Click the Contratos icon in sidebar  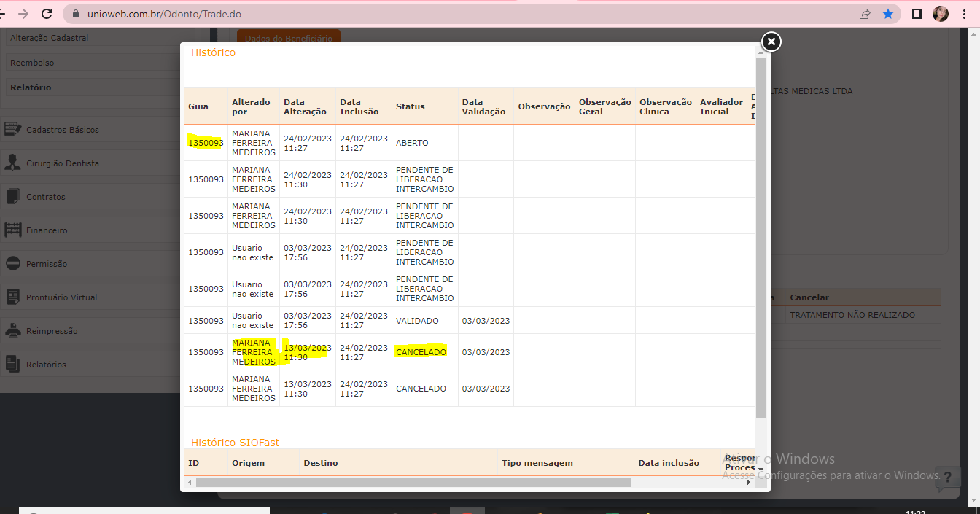click(12, 196)
